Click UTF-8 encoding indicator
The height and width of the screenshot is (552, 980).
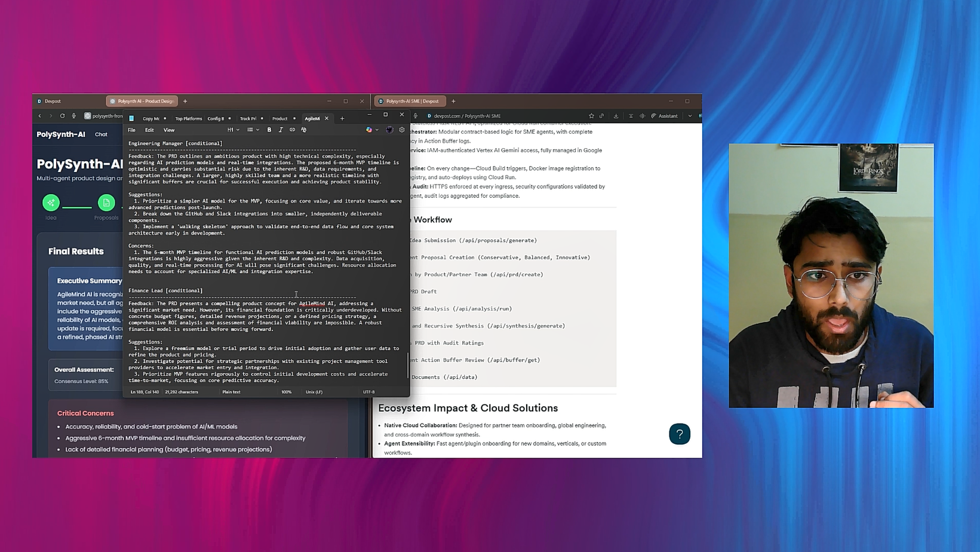coord(369,392)
